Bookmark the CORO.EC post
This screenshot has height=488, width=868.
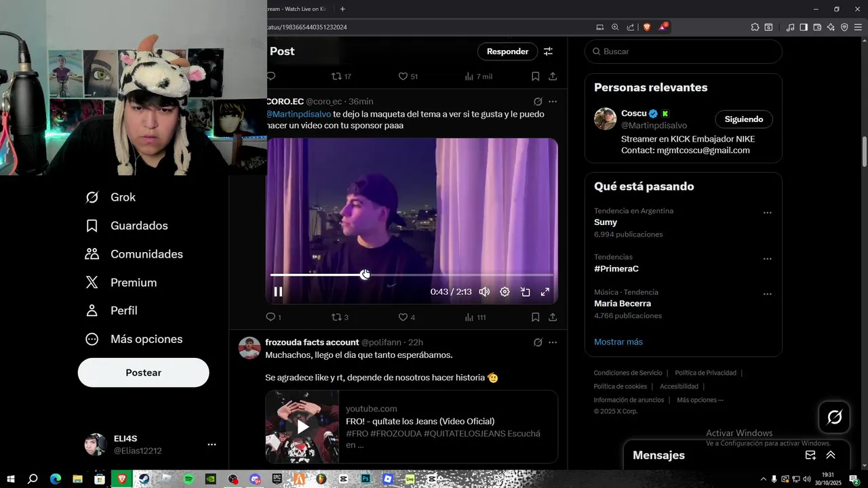535,317
